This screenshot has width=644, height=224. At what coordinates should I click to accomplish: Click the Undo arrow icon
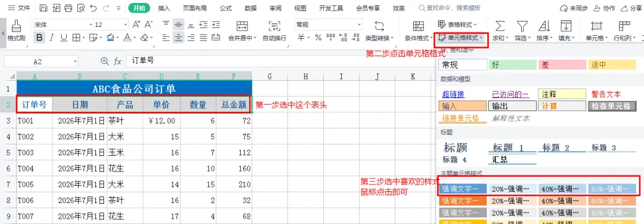click(x=93, y=8)
